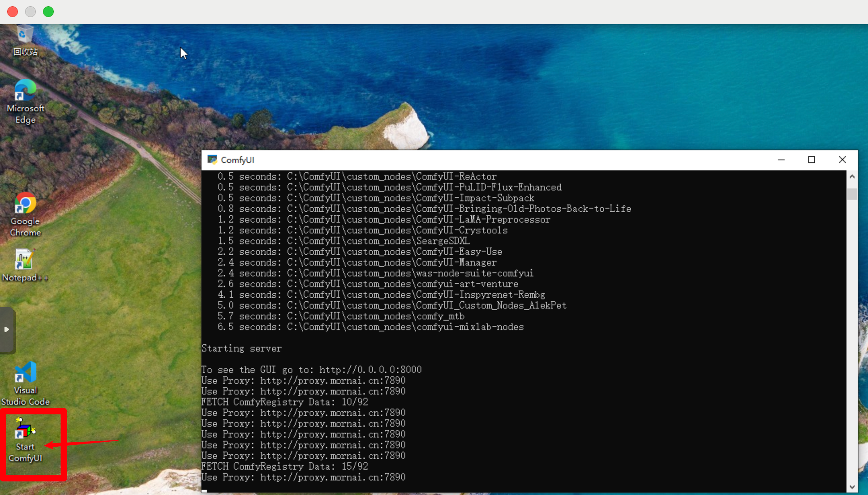
Task: Click the "Starting server" line in the console
Action: point(241,348)
